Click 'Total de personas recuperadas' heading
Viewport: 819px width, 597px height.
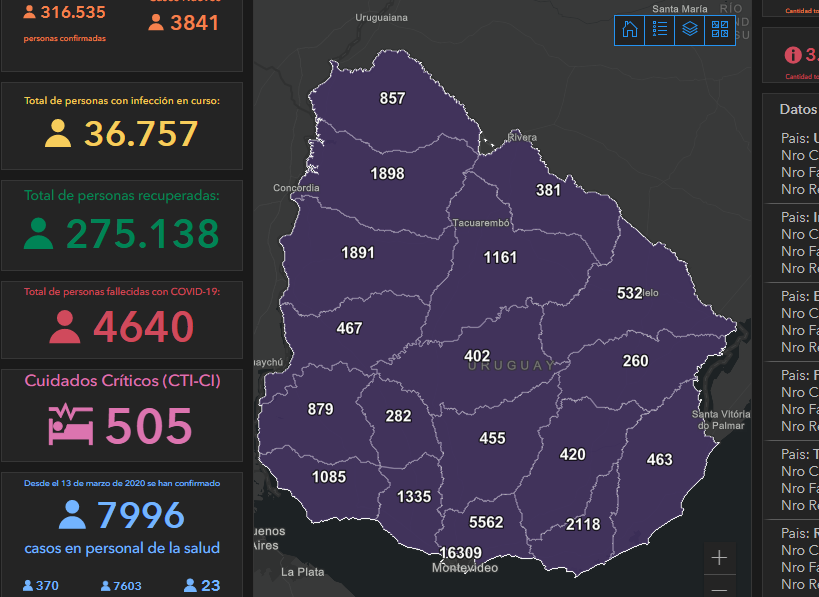point(122,195)
